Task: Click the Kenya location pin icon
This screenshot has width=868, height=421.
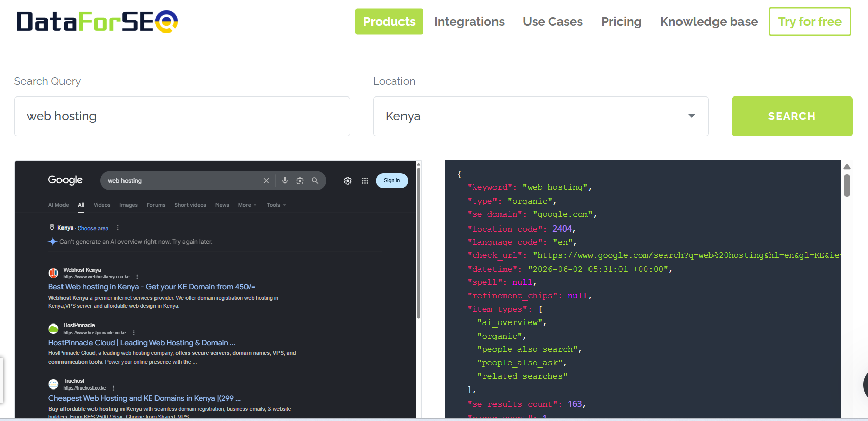Action: click(x=52, y=228)
